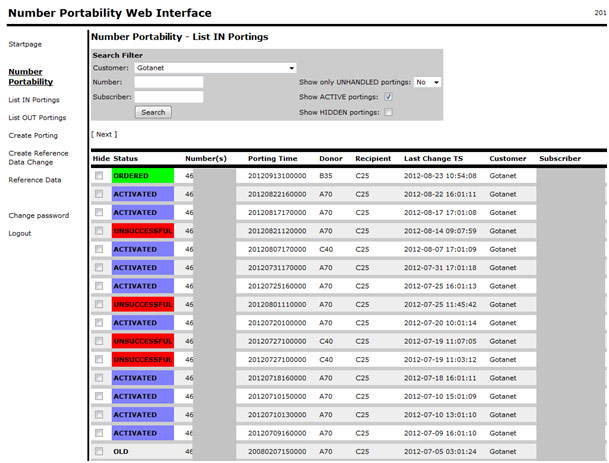Click the Donor column header
The width and height of the screenshot is (609, 463).
(331, 158)
